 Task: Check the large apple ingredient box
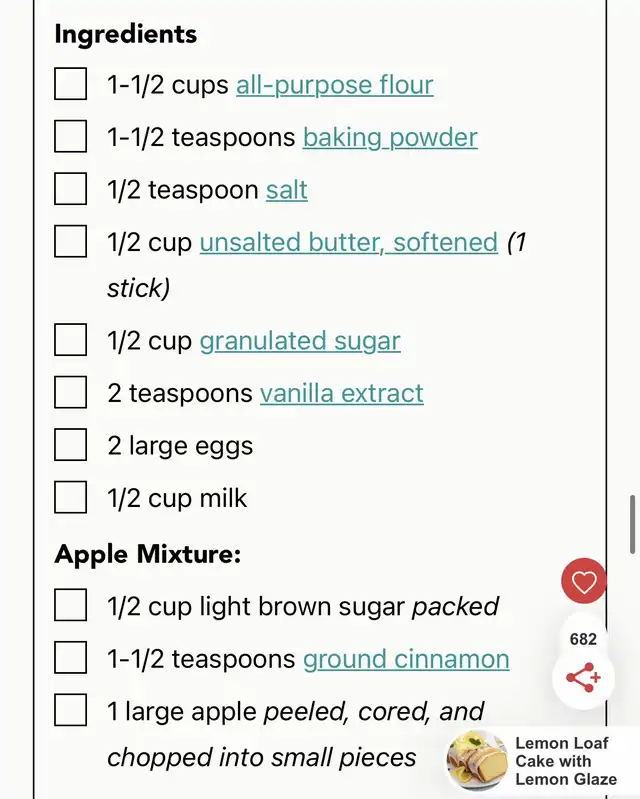pos(70,710)
